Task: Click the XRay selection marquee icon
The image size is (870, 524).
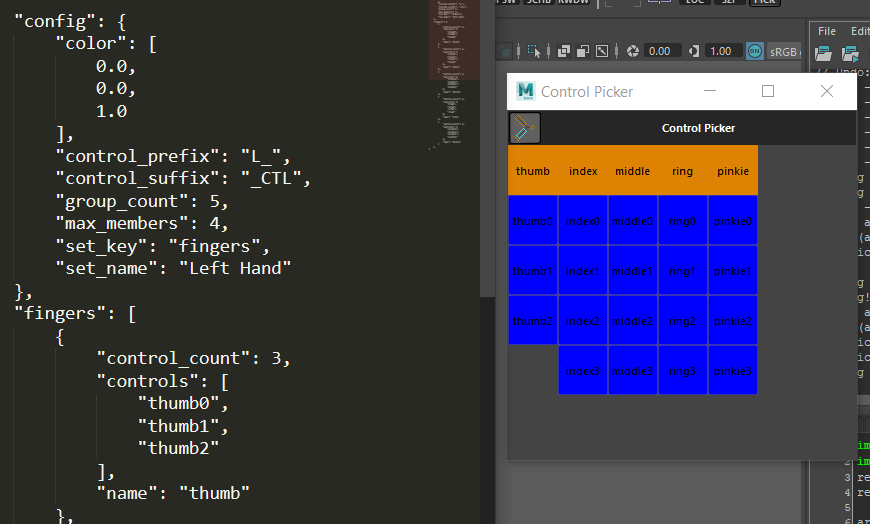Action: pyautogui.click(x=535, y=51)
